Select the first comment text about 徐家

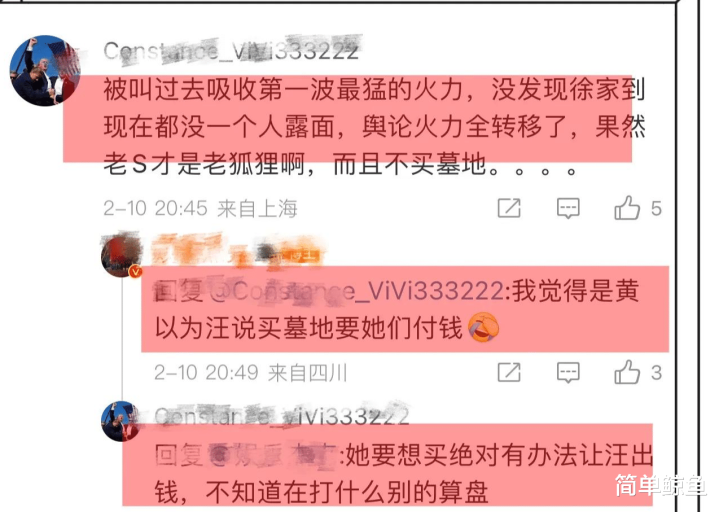pyautogui.click(x=374, y=126)
